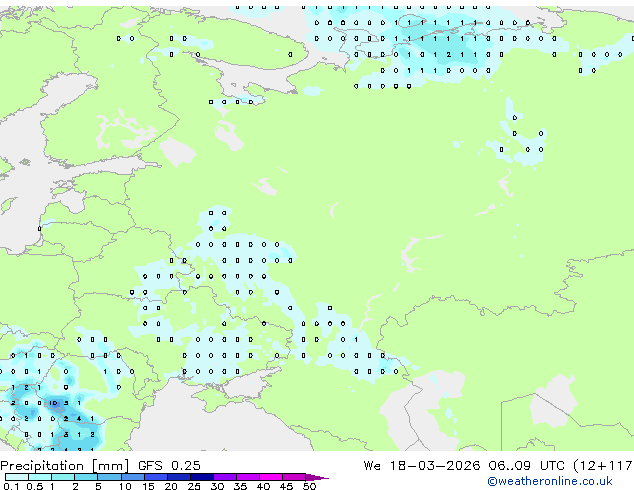Click the legend label '15'
The width and height of the screenshot is (634, 490).
point(148,486)
